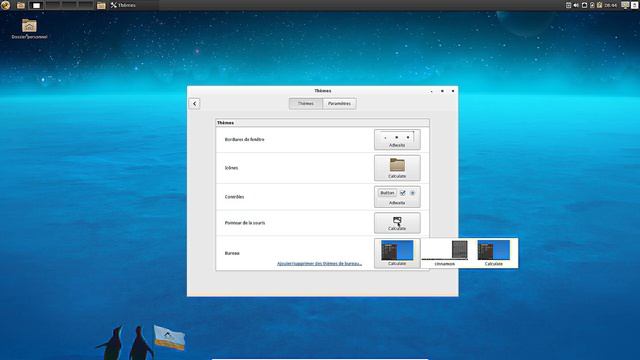The height and width of the screenshot is (360, 640).
Task: Open the main menu launcher in panel
Action: (5, 5)
